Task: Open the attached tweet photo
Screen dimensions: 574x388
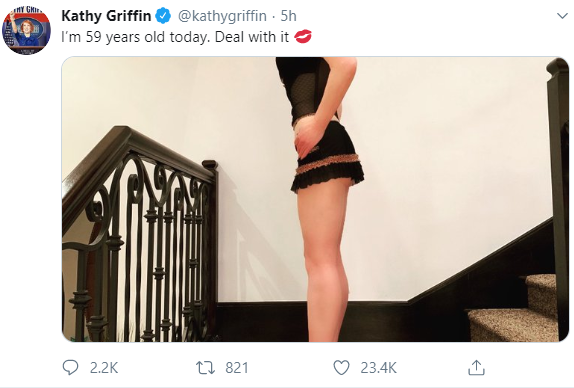Action: 315,199
